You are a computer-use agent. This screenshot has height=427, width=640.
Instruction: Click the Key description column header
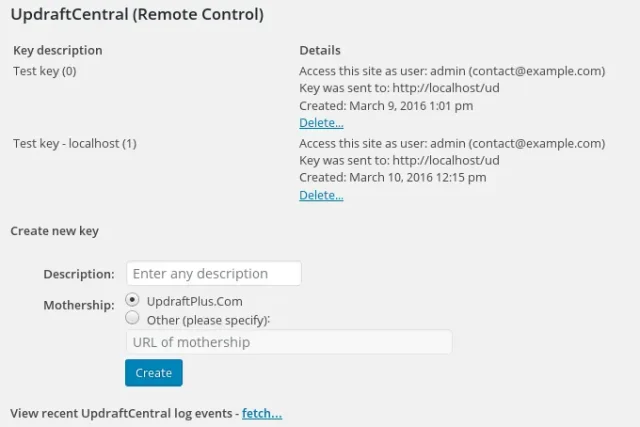58,50
